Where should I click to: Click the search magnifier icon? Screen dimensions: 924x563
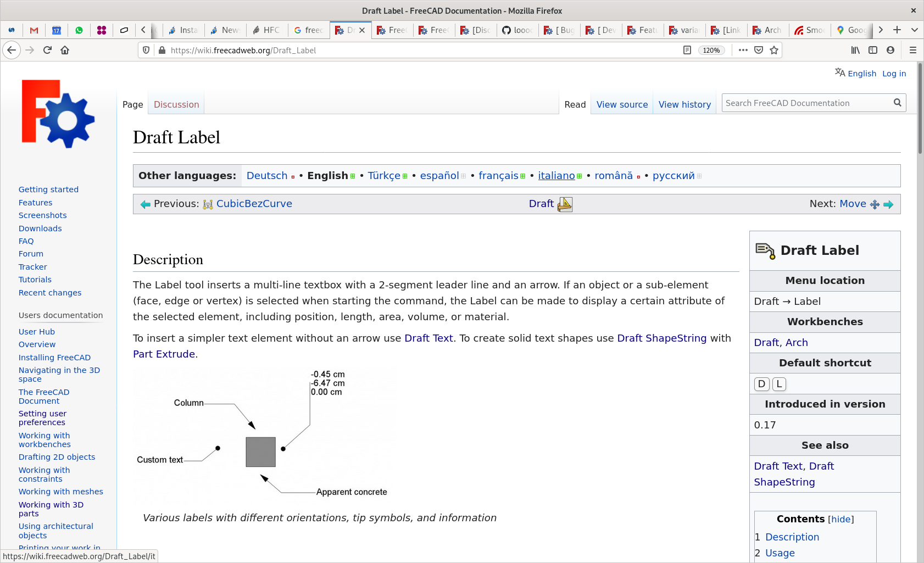click(x=897, y=102)
